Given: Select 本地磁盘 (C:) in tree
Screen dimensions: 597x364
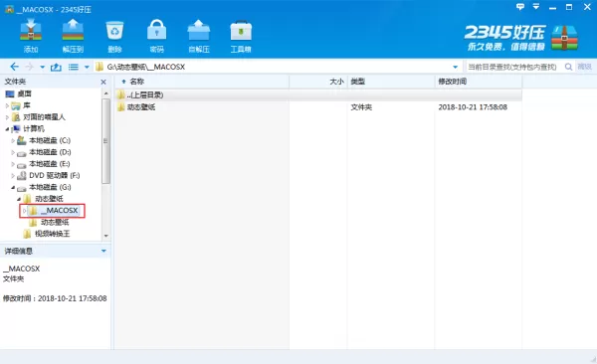Looking at the screenshot, I should click(x=50, y=140).
